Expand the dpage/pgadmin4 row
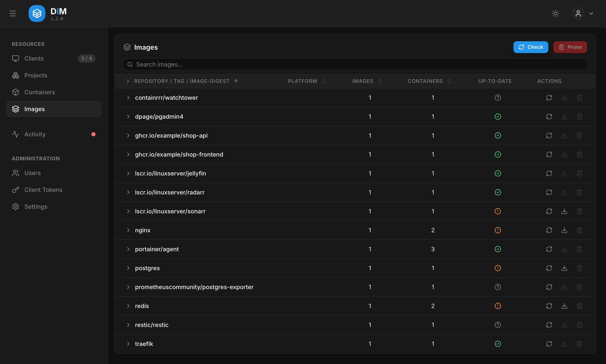The image size is (606, 364). click(128, 117)
